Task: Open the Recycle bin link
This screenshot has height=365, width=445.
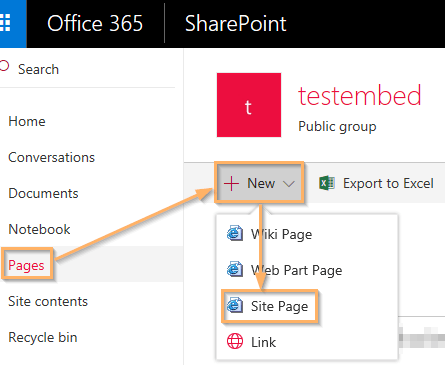Action: coord(43,337)
